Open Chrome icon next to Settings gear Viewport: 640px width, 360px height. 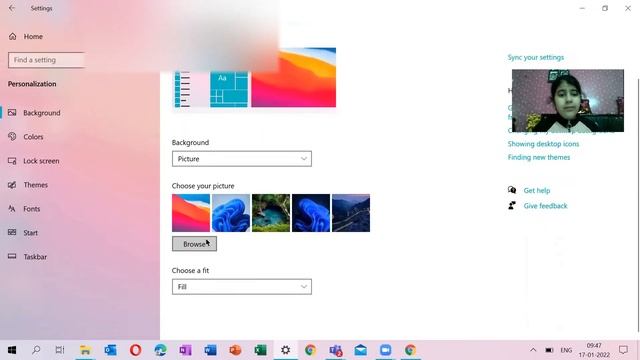(x=310, y=350)
